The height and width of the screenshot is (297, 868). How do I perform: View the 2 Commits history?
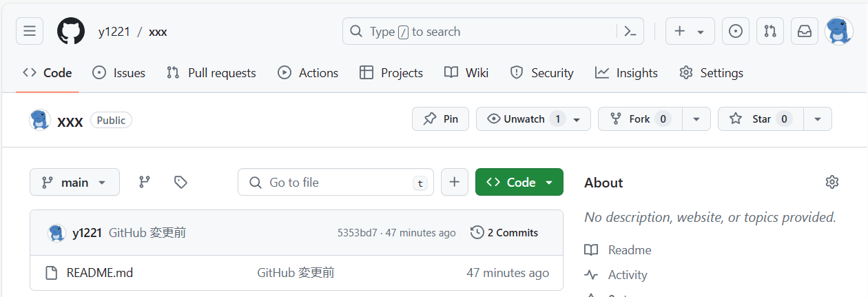(x=504, y=233)
